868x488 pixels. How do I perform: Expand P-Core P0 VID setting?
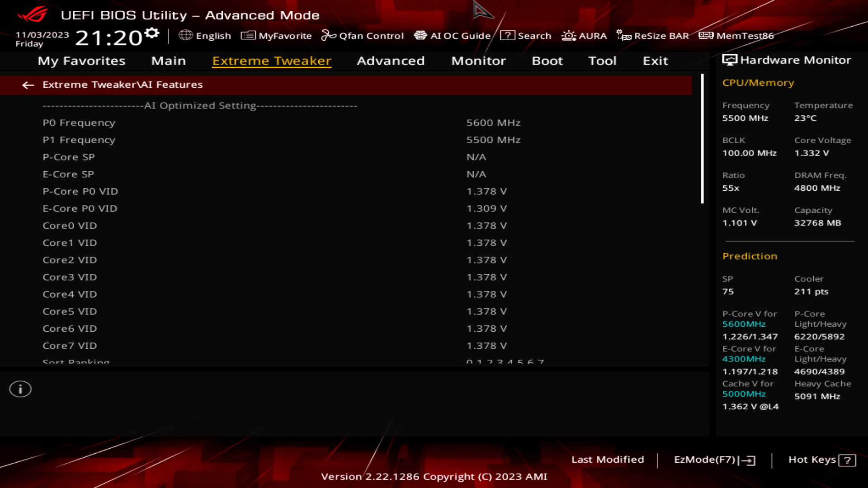(80, 191)
